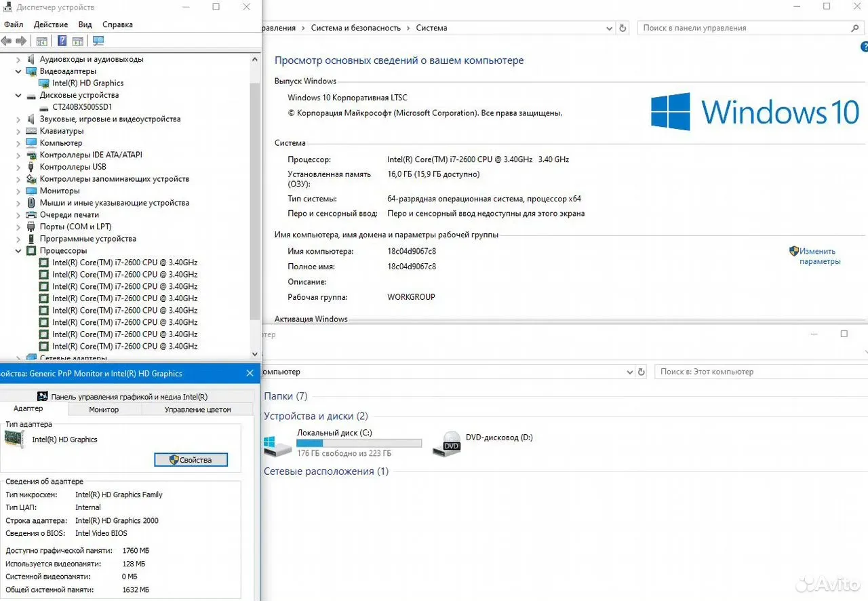Open Действие menu
Viewport: 868px width, 601px height.
[50, 24]
